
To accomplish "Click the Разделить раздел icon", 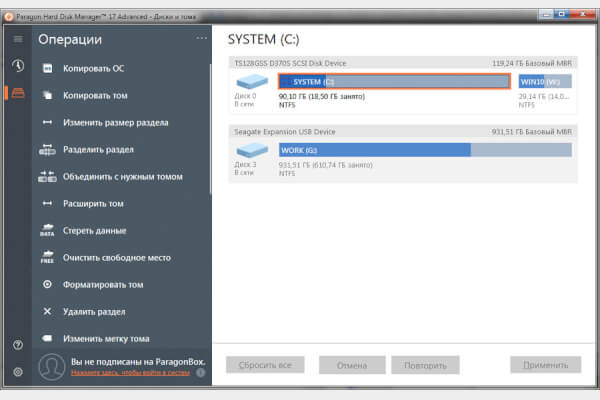I will 47,150.
